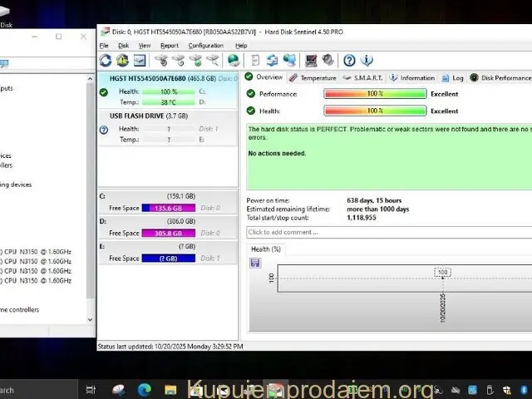Switch to the Temperature tab
This screenshot has width=532, height=399.
click(x=313, y=77)
